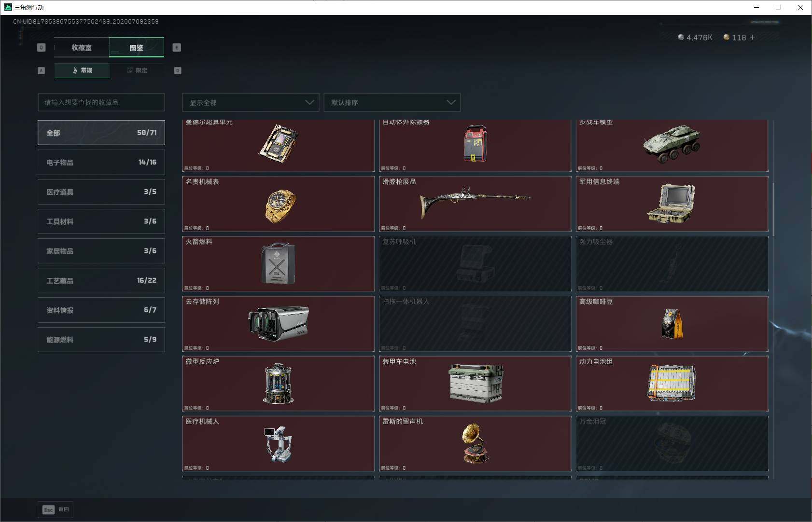Image resolution: width=812 pixels, height=522 pixels.
Task: Click the collection list scrollbar
Action: 773,209
